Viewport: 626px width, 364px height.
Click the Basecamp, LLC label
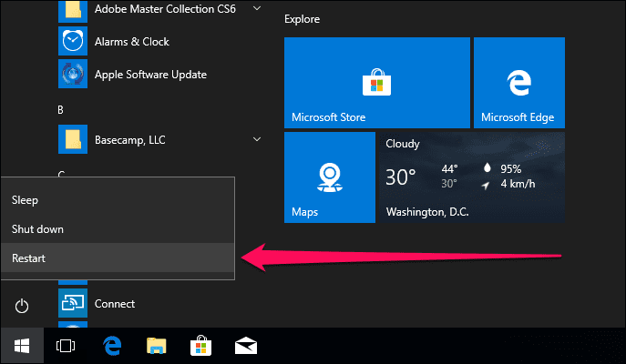129,140
